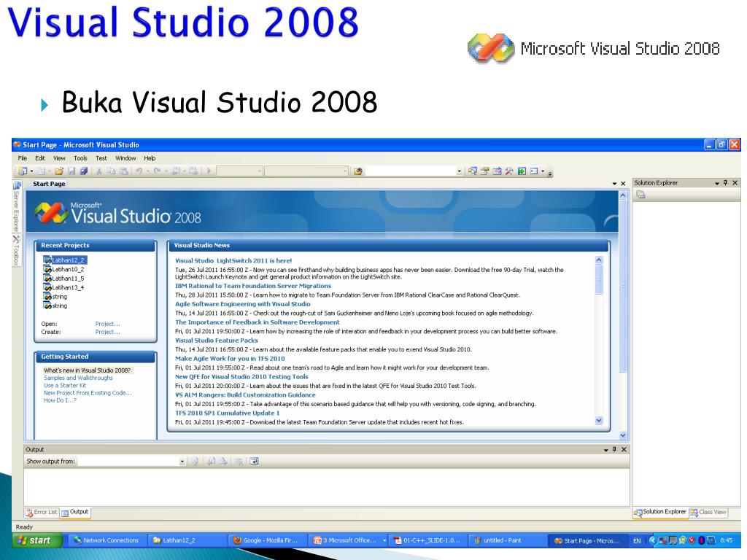
Task: Open the Solution Configurations combo box
Action: click(x=239, y=171)
